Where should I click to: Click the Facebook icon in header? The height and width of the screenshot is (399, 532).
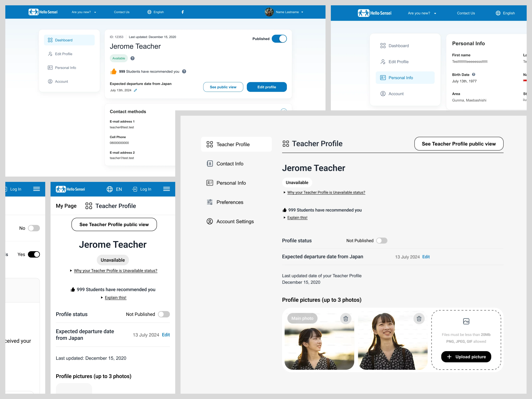point(183,12)
